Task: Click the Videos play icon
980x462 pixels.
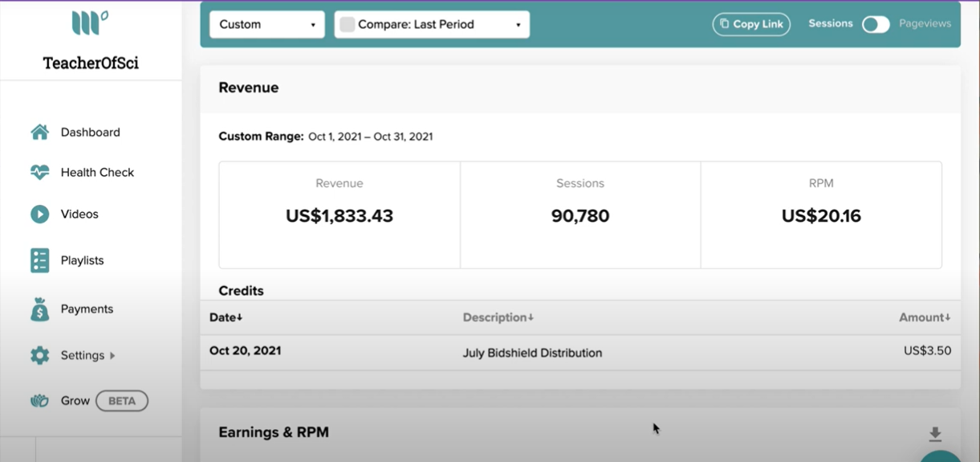Action: (x=39, y=214)
